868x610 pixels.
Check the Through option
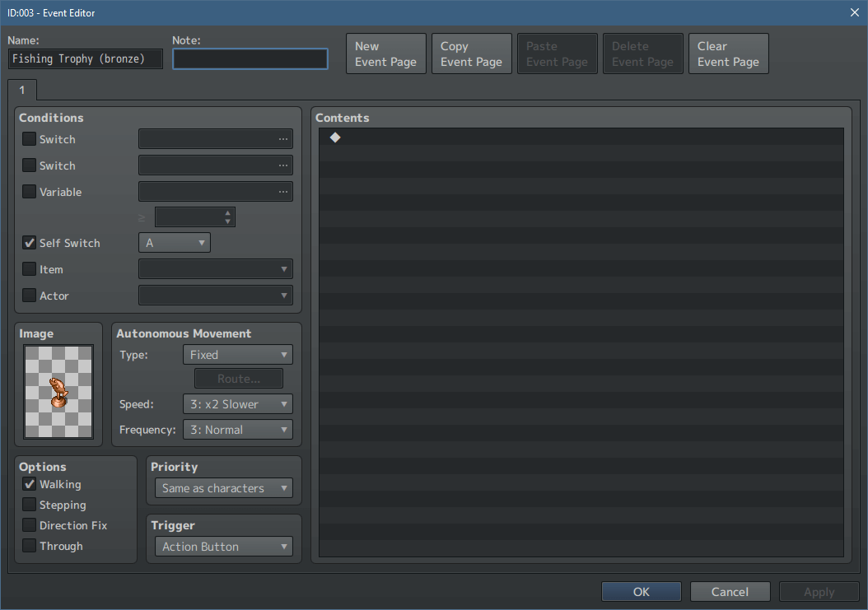29,545
